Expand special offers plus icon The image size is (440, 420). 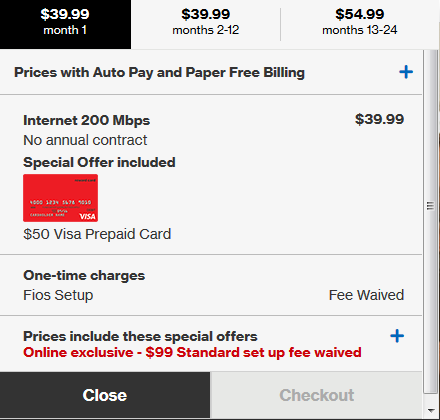point(397,336)
